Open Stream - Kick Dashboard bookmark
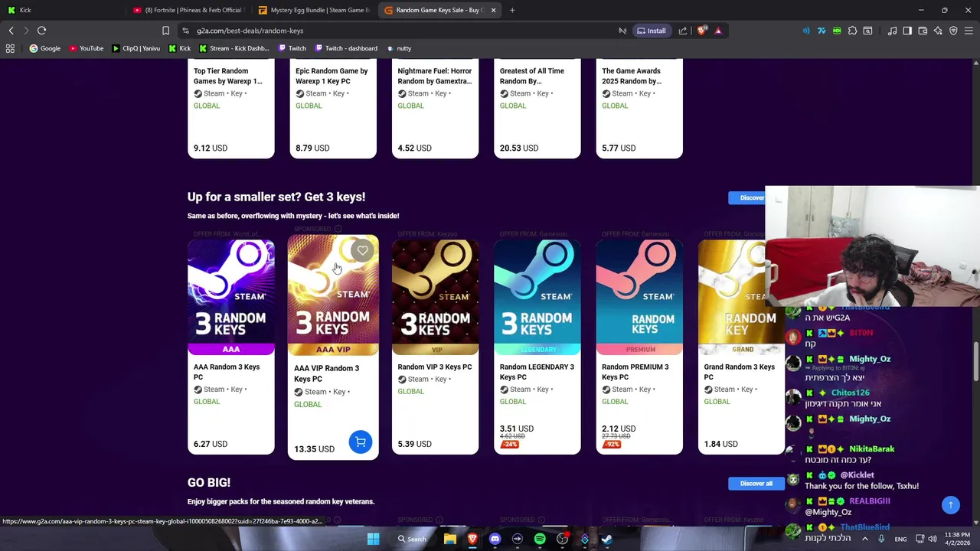980x551 pixels. (x=234, y=48)
